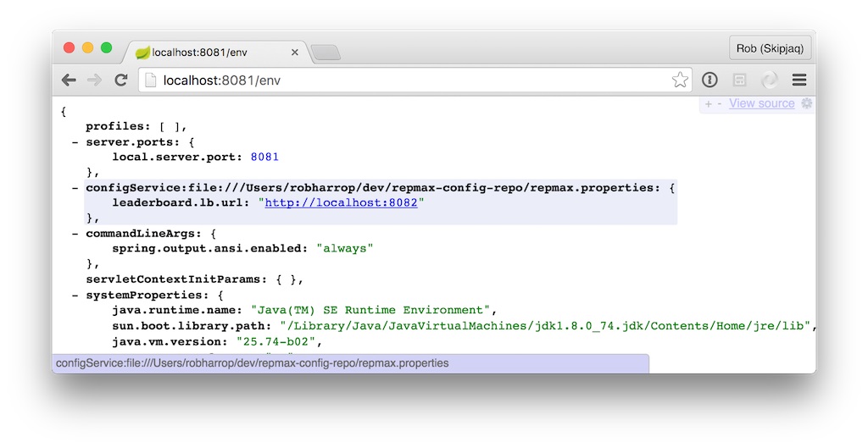Click the green maximize window button
Screen dimensions: 868x448
coord(106,47)
